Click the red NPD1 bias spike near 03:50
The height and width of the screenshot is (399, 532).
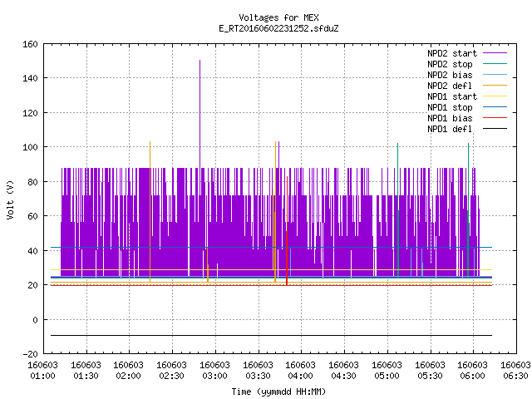[287, 231]
